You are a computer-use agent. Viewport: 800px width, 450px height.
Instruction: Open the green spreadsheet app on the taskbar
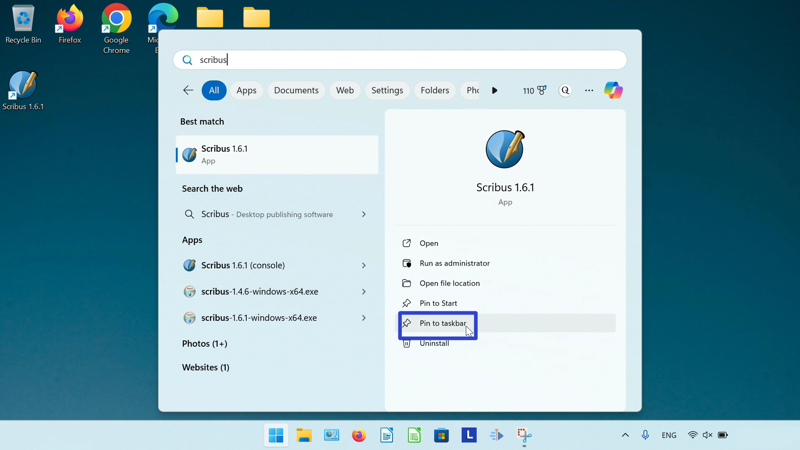[x=414, y=435]
